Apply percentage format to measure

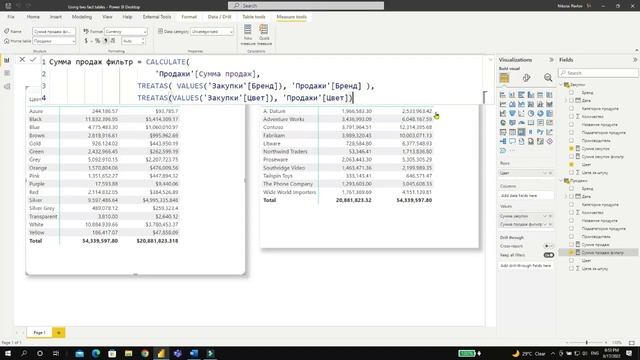click(x=97, y=41)
